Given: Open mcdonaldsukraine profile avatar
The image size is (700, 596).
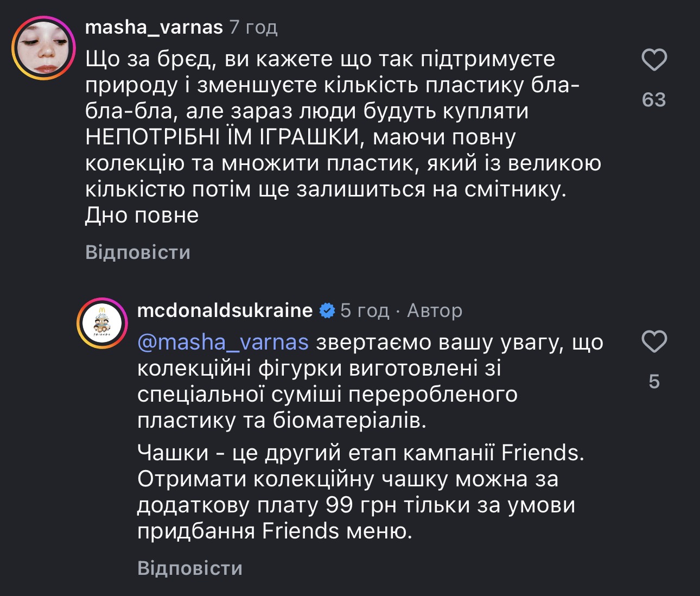Looking at the screenshot, I should (101, 324).
